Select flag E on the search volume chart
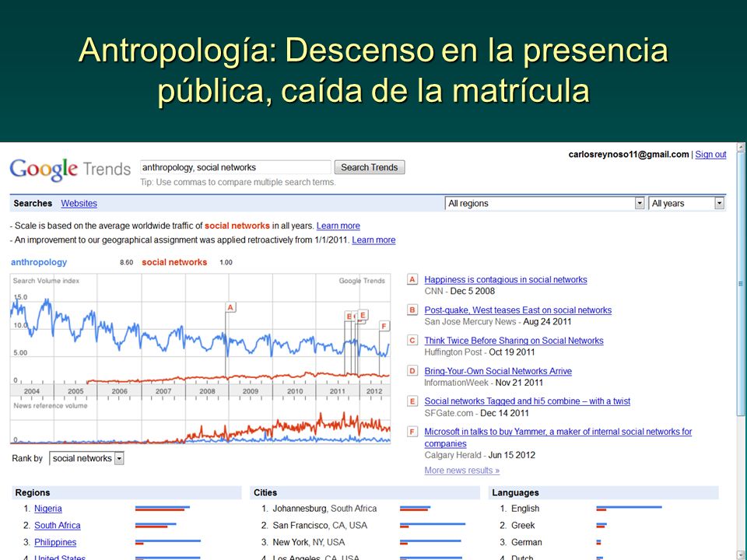Screen dimensions: 747x560 [x=363, y=315]
